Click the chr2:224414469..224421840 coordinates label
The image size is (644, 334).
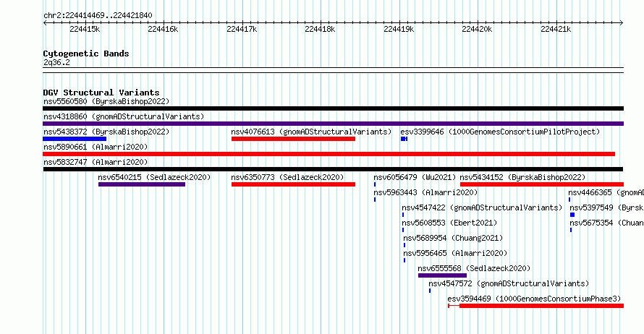(x=98, y=15)
